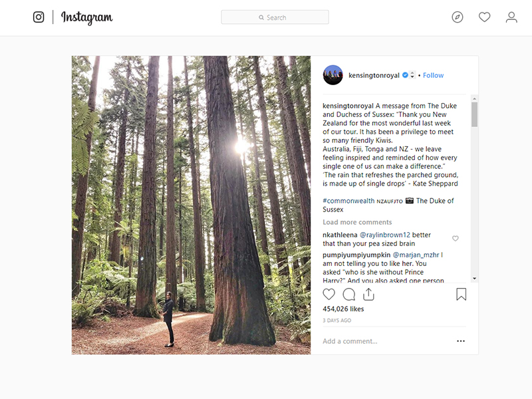This screenshot has height=399, width=532.
Task: Open the #commonwealth hashtag link
Action: 348,201
